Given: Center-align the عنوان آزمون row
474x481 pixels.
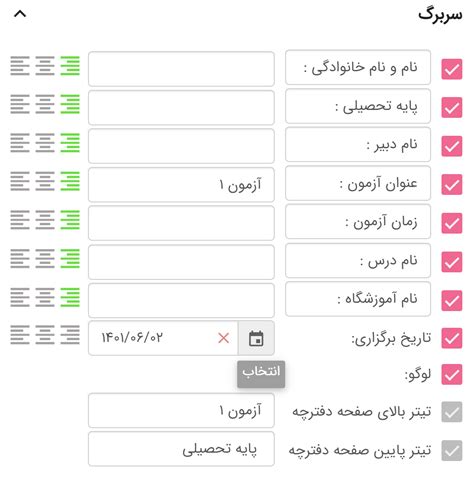Looking at the screenshot, I should (x=45, y=181).
